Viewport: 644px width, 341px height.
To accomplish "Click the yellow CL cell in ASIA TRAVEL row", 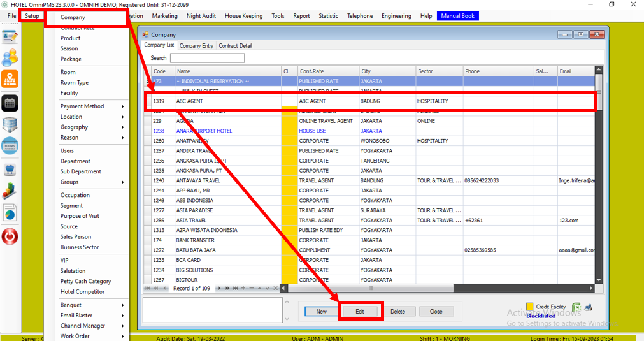I will point(289,220).
